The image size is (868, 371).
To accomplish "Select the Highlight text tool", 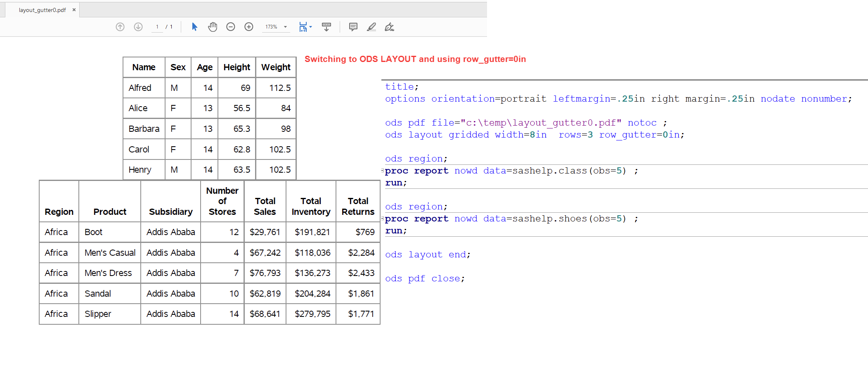I will pos(371,27).
